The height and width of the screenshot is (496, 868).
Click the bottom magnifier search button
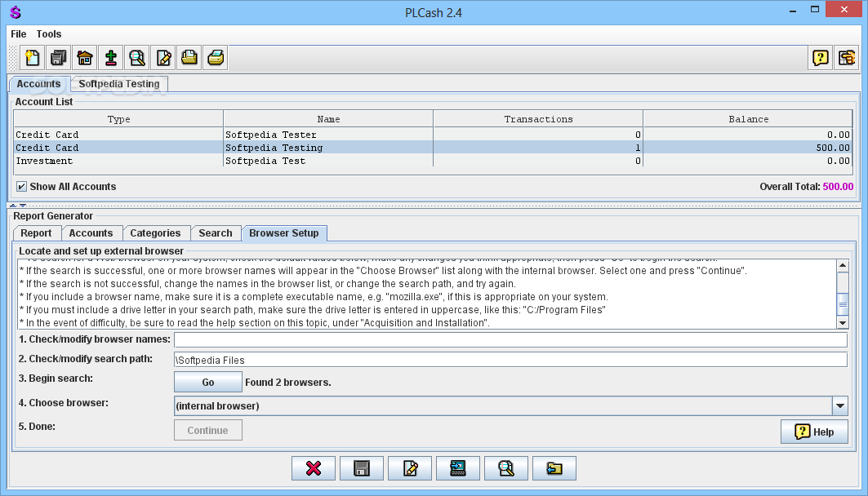pyautogui.click(x=506, y=468)
